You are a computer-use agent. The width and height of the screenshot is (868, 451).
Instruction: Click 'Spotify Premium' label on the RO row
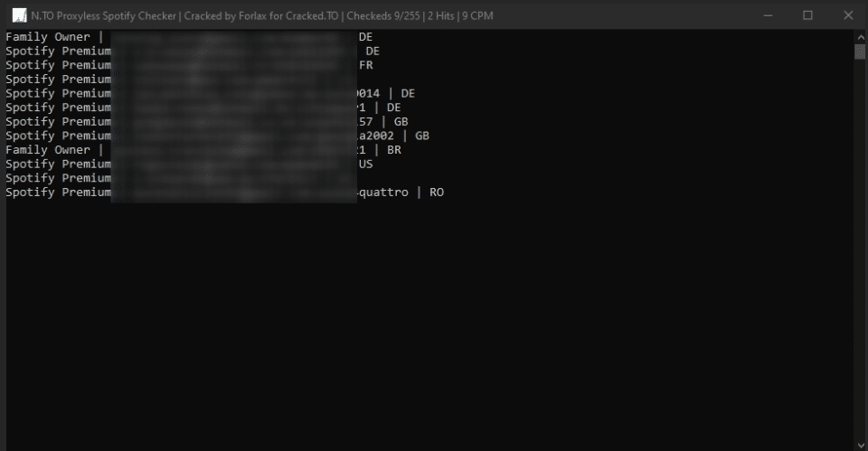point(58,193)
